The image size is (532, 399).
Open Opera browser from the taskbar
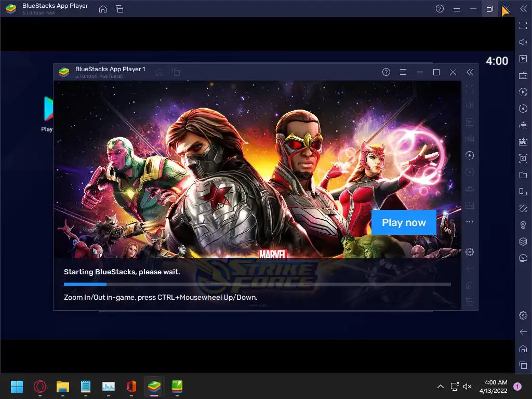(40, 387)
